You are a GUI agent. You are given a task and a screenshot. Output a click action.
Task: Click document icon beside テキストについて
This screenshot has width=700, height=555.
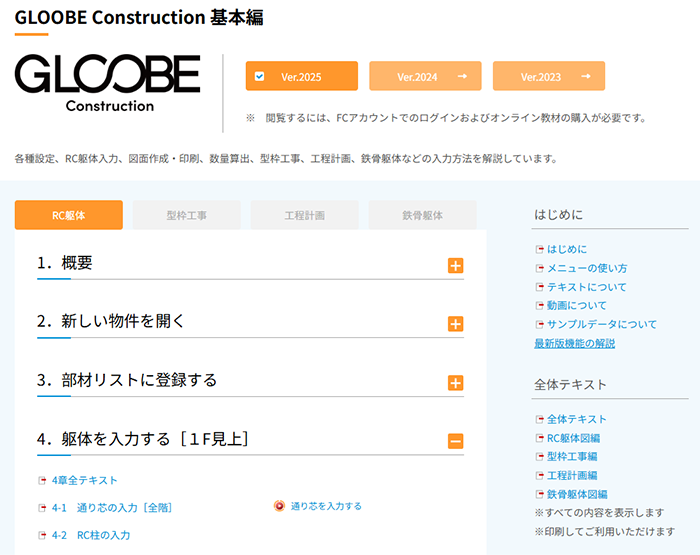[539, 287]
